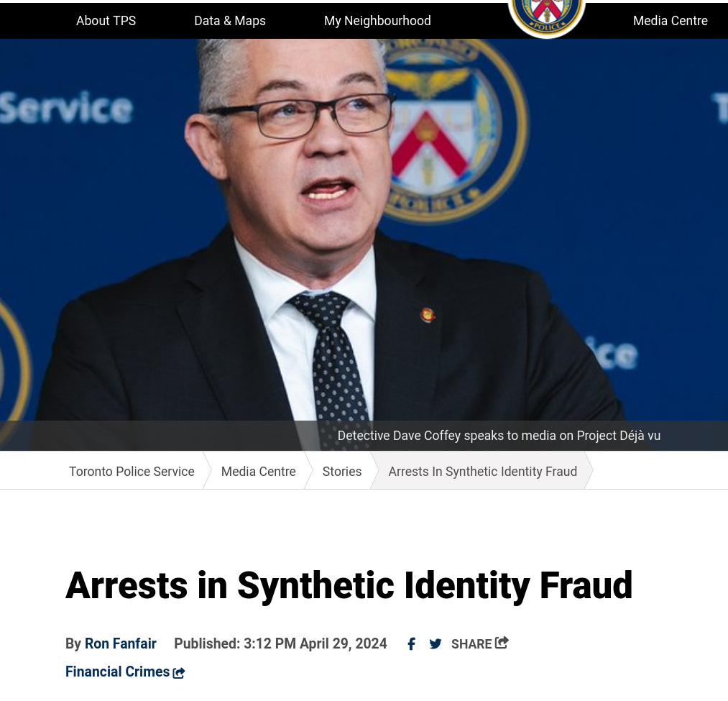Open the Media Centre navigation item
The image size is (728, 701).
point(671,21)
